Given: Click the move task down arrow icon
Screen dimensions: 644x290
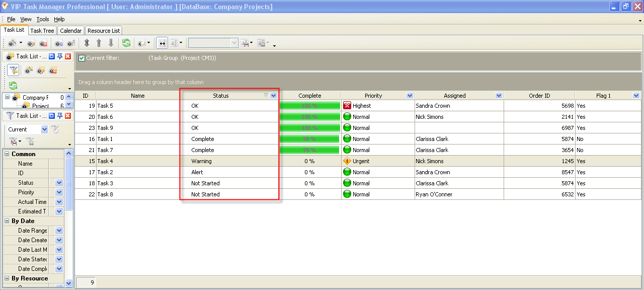Looking at the screenshot, I should coord(111,43).
